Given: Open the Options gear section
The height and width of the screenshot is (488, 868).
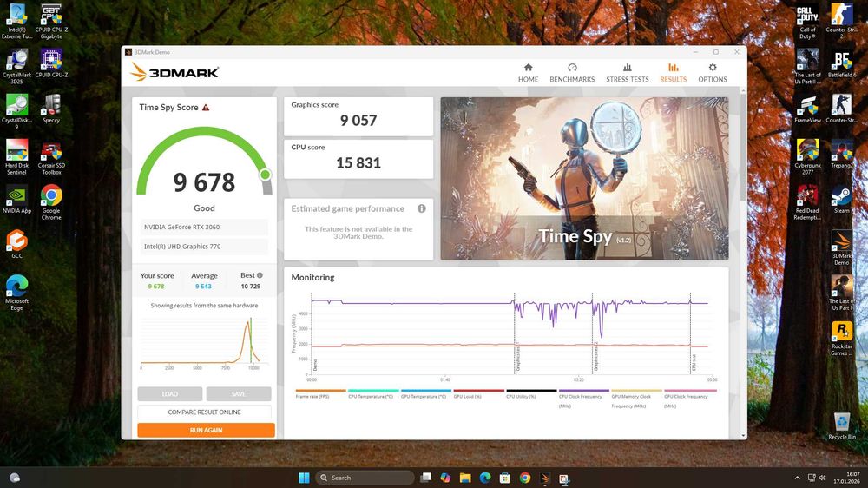Looking at the screenshot, I should click(x=712, y=73).
